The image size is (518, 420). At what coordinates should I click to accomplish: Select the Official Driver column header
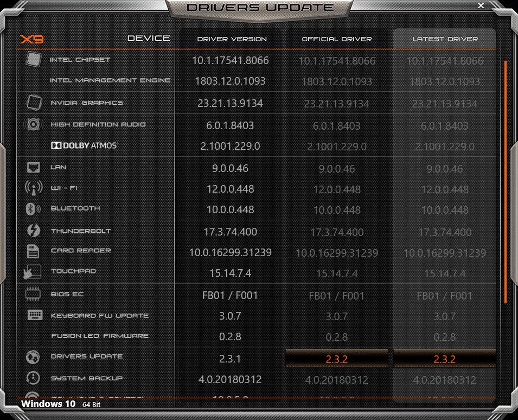[x=337, y=39]
